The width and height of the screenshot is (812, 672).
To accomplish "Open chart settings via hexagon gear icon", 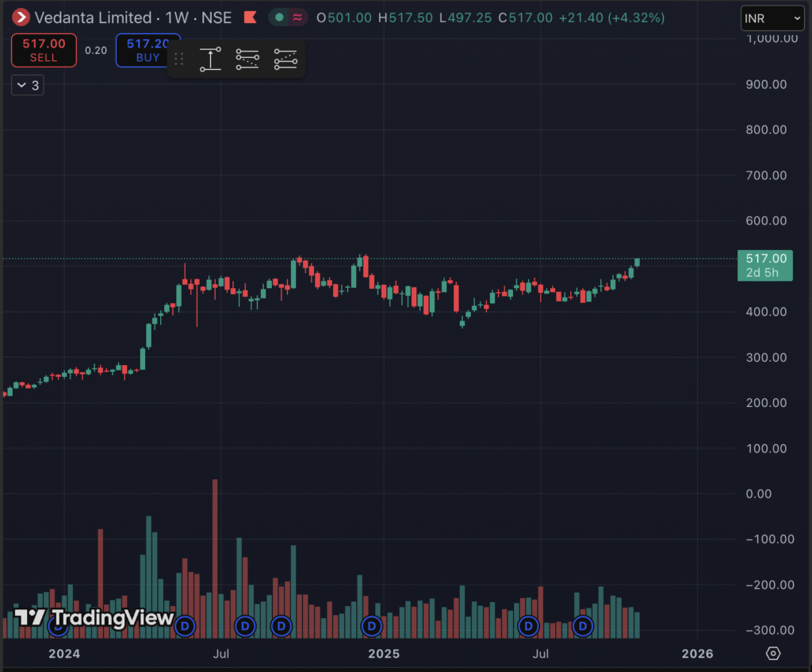I will tap(774, 654).
